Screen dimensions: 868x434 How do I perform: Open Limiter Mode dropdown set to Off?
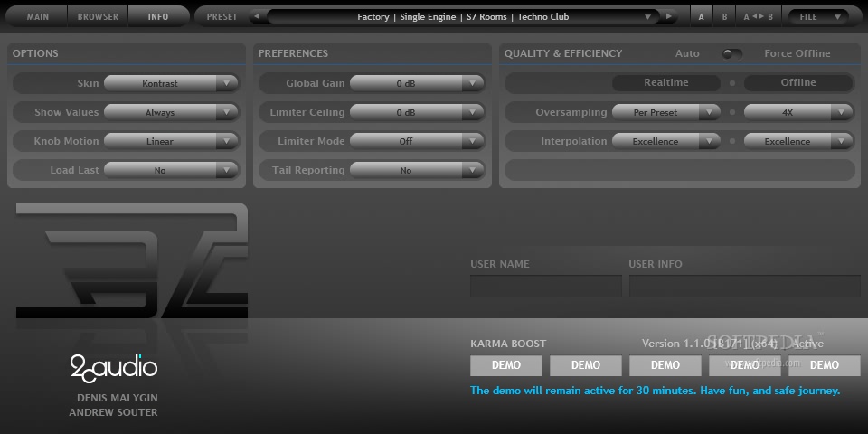[x=417, y=141]
